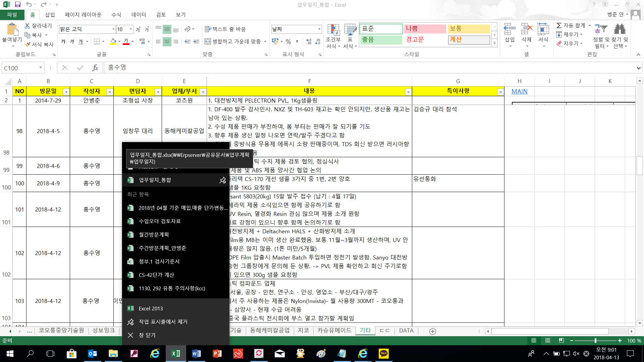644x362 pixels.
Task: Open PowerPoint from the taskbar
Action: point(217,354)
